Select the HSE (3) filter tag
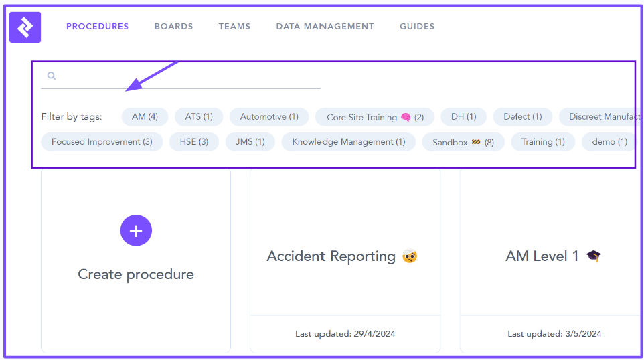644x360 pixels. (x=194, y=141)
